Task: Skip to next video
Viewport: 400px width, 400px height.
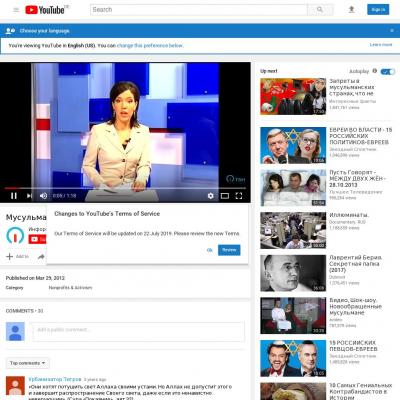Action: coord(29,196)
